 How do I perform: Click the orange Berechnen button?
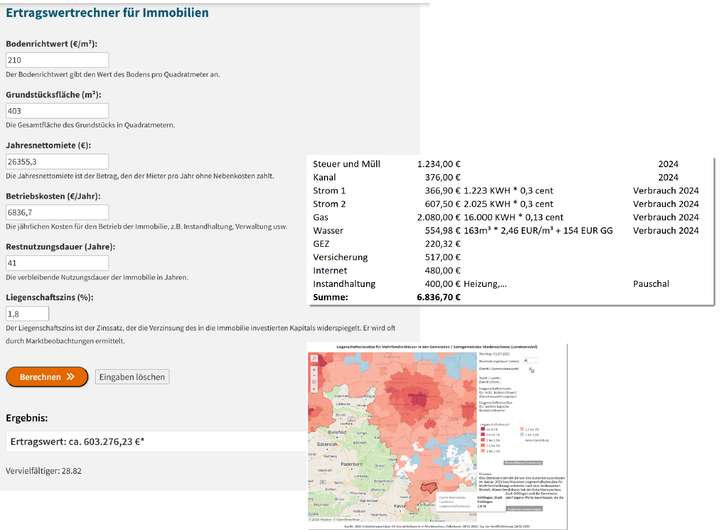(46, 377)
